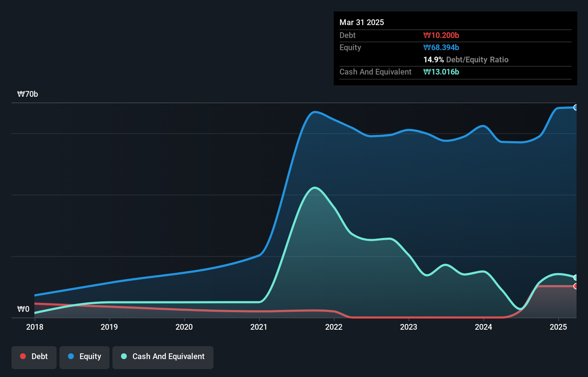Select the Debt endpoint marker near 2025
The width and height of the screenshot is (588, 377).
(x=576, y=286)
